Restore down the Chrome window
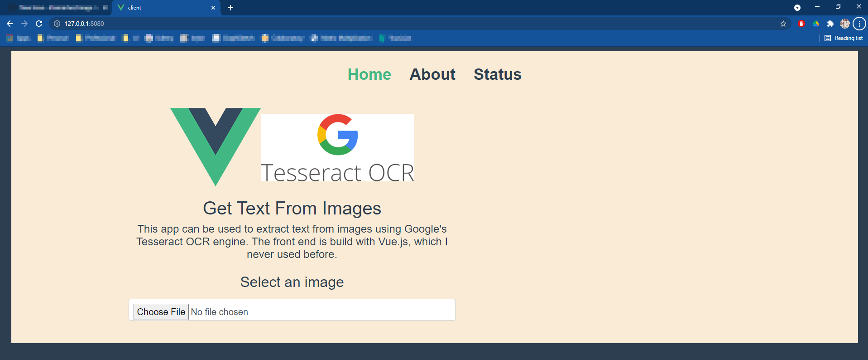The height and width of the screenshot is (360, 868). [838, 7]
